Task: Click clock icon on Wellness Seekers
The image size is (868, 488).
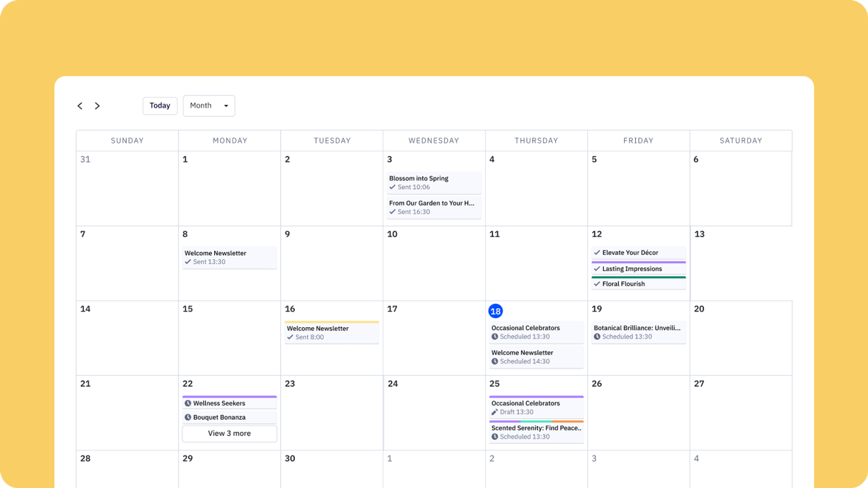Action: pyautogui.click(x=188, y=403)
